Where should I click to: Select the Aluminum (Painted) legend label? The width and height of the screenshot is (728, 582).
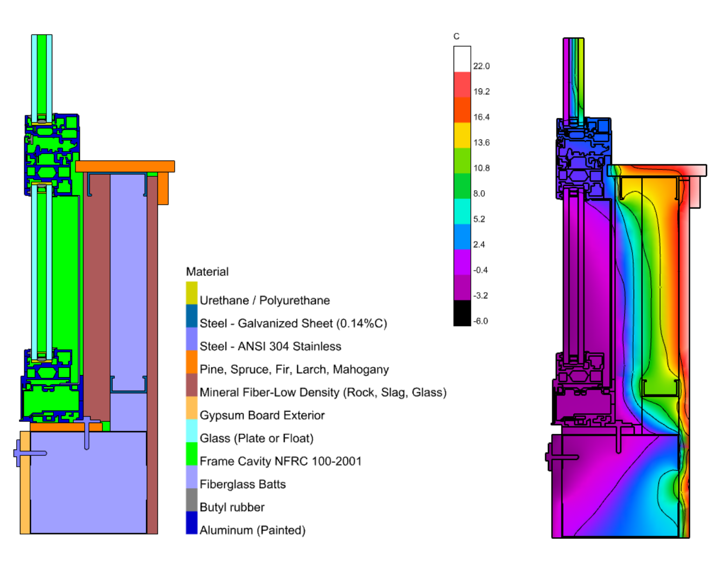click(252, 530)
